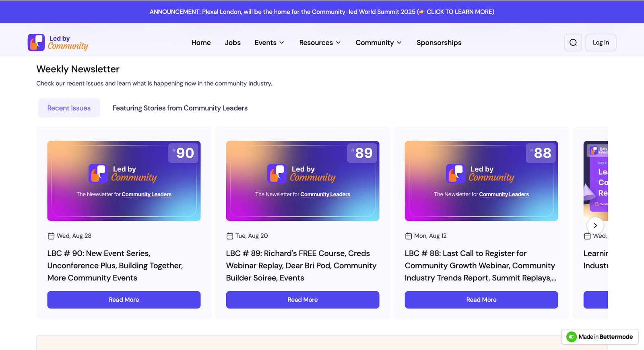Screen dimensions: 644x350
Task: Click the pointing hand emoji in announcement
Action: pyautogui.click(x=422, y=12)
